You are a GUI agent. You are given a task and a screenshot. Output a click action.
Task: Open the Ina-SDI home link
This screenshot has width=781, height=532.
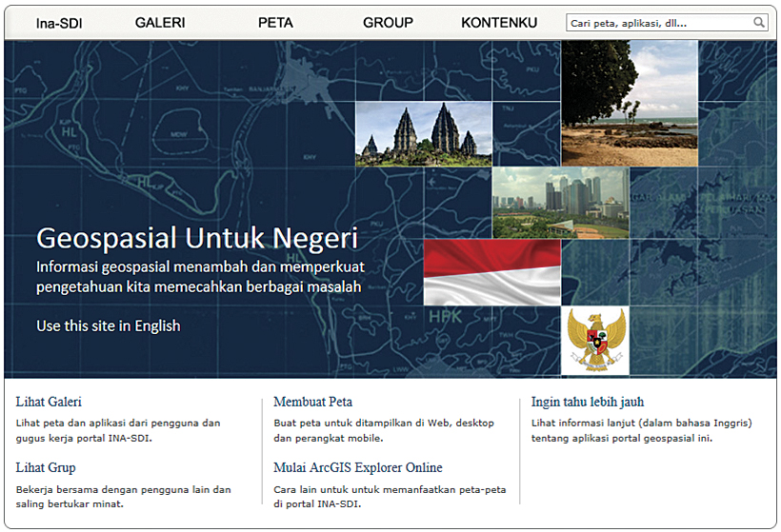pos(59,24)
